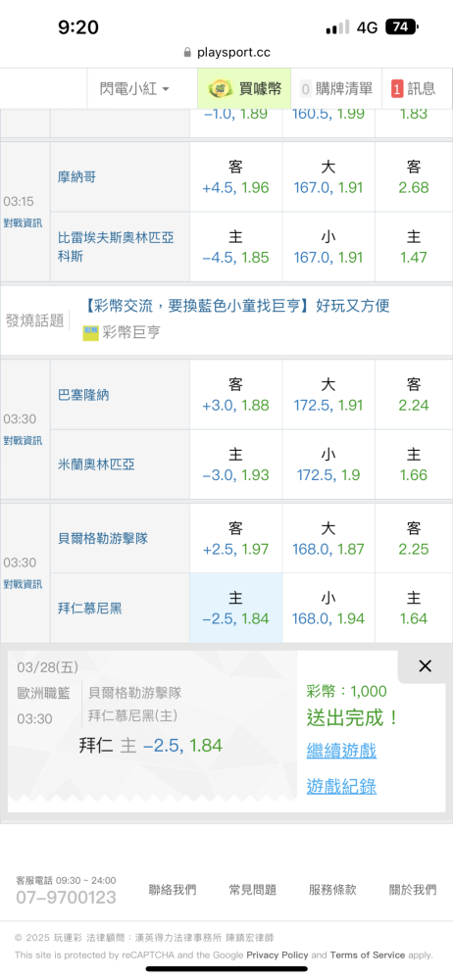The image size is (453, 980).
Task: Open 對戰資訊 for 03:15 game
Action: (24, 223)
